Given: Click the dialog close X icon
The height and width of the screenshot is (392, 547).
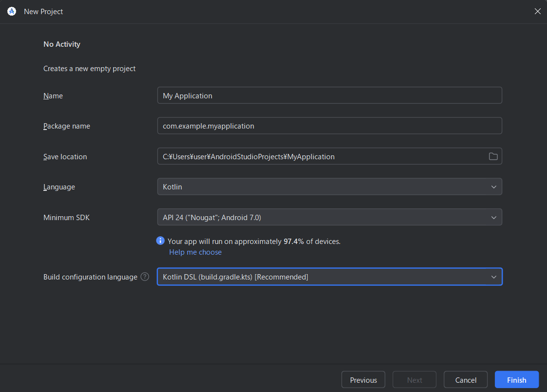Looking at the screenshot, I should (x=538, y=11).
